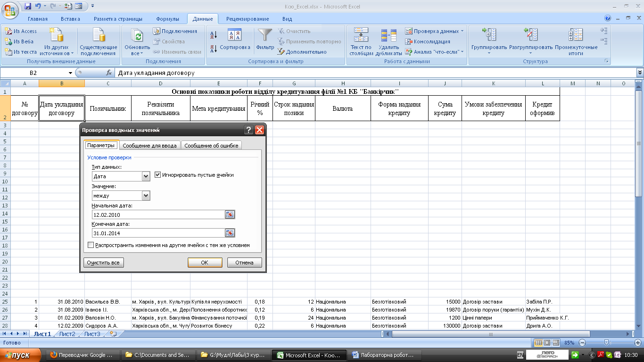Switch to sheet Лист2
Screen dimensions: 644x362
[67, 334]
